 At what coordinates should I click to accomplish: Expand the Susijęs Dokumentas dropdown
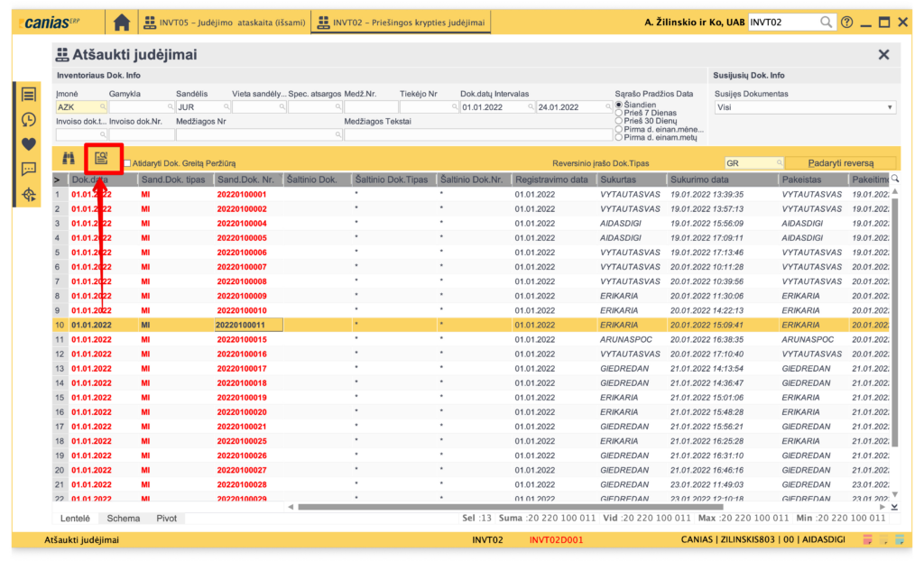click(890, 107)
